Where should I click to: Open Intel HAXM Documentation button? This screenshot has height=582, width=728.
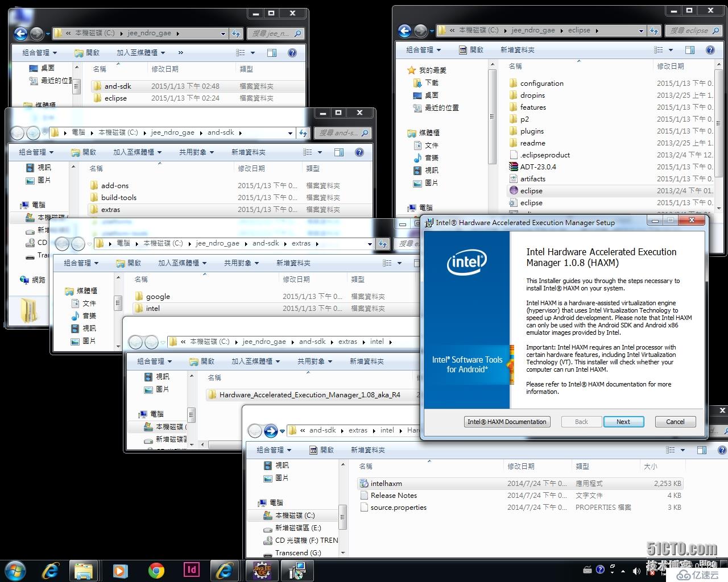pos(507,422)
